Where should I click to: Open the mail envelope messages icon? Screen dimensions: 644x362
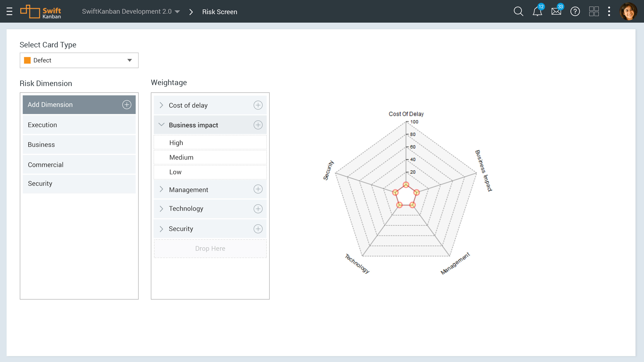(556, 12)
